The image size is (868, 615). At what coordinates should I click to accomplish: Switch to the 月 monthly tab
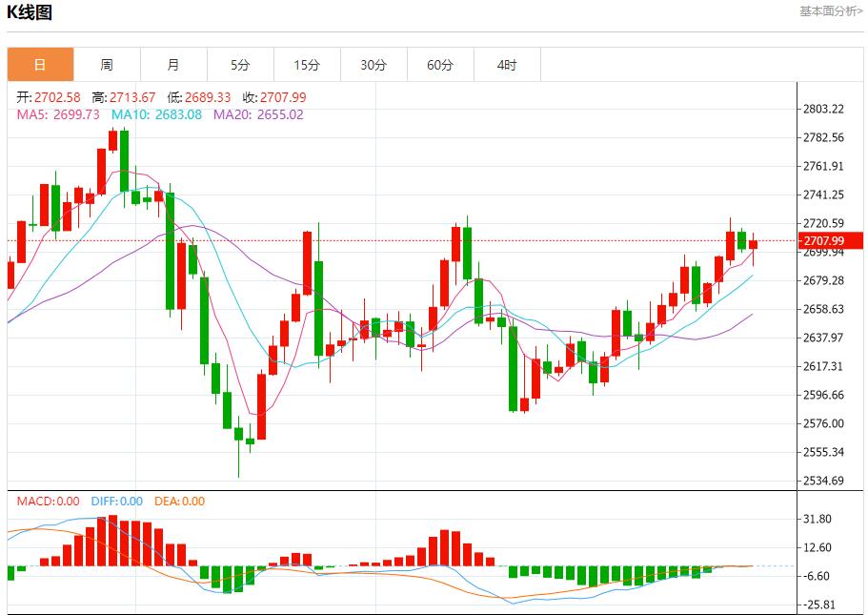pyautogui.click(x=173, y=65)
